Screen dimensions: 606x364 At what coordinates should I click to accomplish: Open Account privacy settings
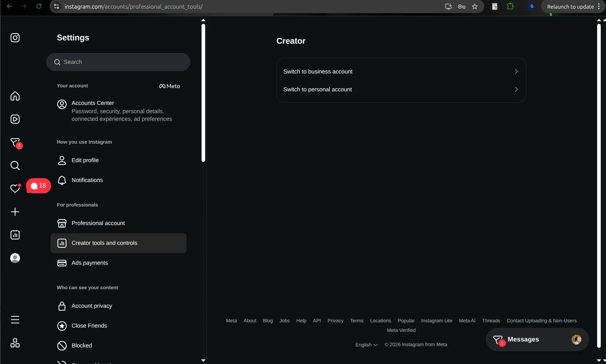click(118, 306)
